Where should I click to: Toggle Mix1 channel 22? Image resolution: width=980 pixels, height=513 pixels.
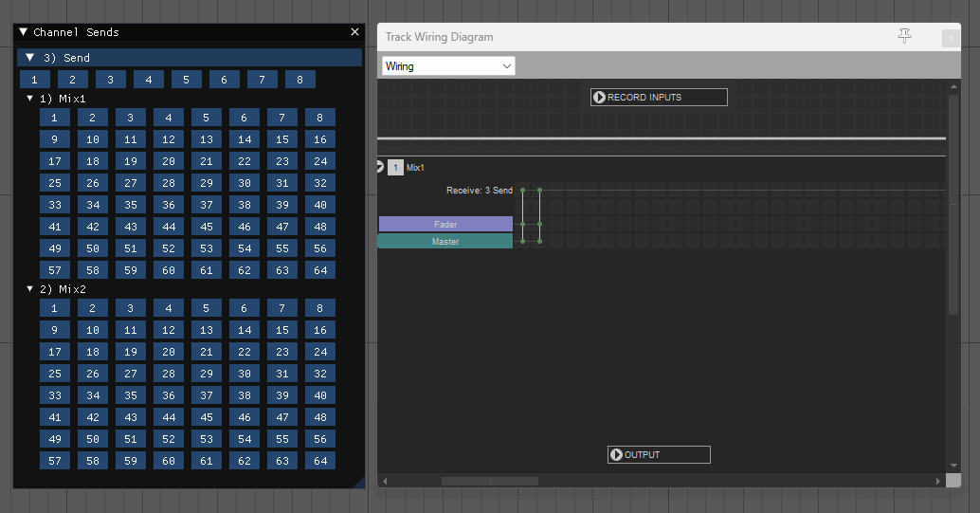point(245,161)
